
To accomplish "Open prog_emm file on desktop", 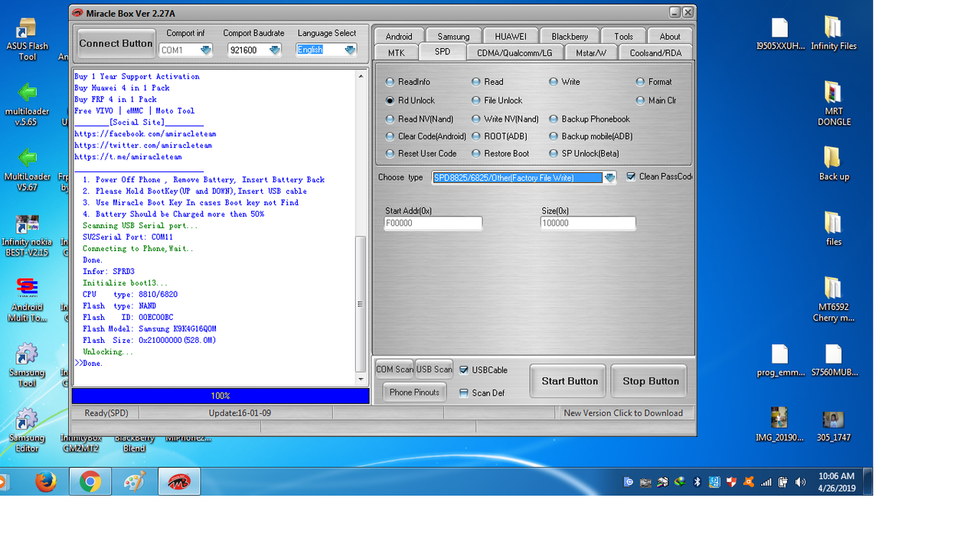I will point(780,360).
